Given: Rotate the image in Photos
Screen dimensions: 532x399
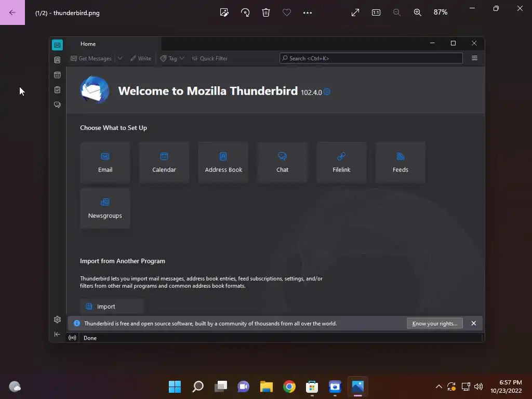Looking at the screenshot, I should pos(245,12).
